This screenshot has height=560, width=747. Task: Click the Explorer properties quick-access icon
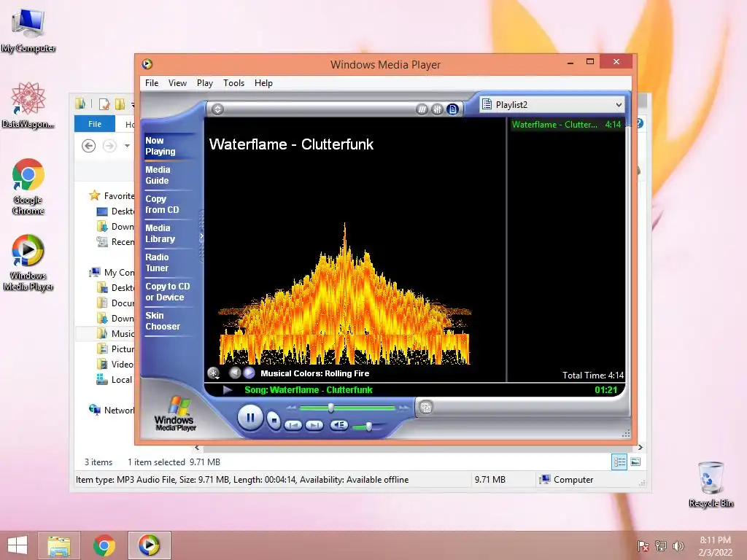coord(104,104)
